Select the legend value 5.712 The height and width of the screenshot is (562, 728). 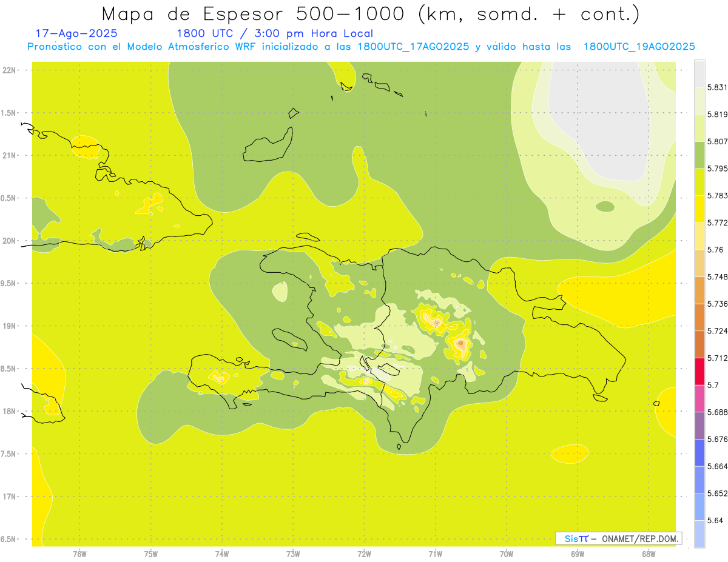click(x=718, y=358)
